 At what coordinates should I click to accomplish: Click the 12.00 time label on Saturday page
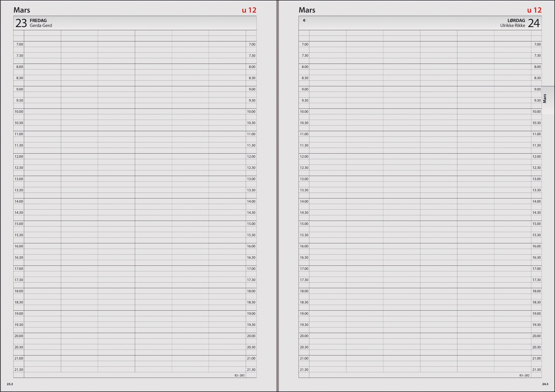[304, 156]
